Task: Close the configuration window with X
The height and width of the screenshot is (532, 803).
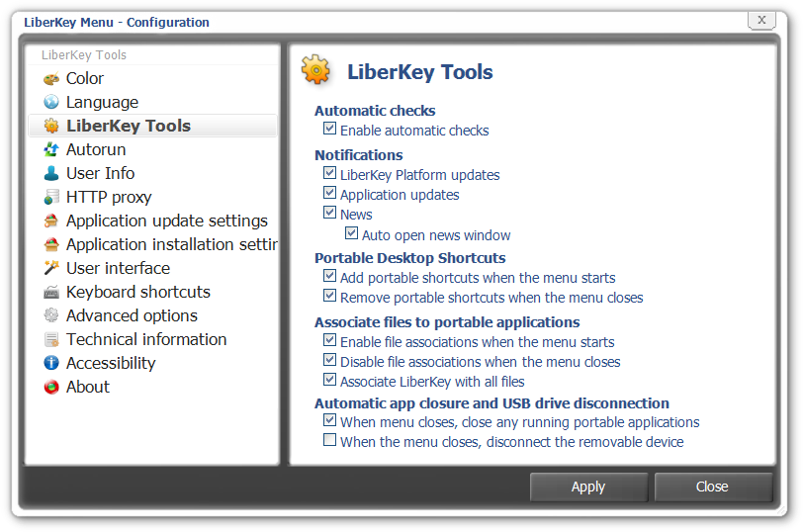Action: tap(760, 19)
